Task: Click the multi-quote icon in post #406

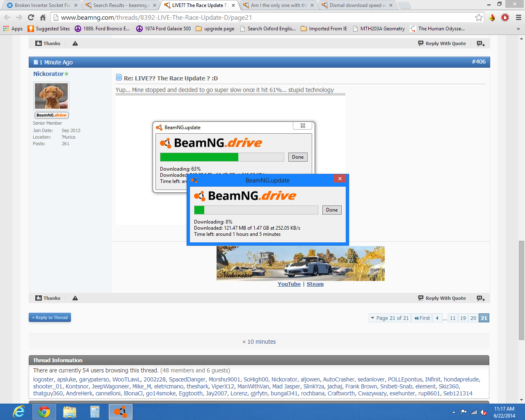Action: coord(481,298)
